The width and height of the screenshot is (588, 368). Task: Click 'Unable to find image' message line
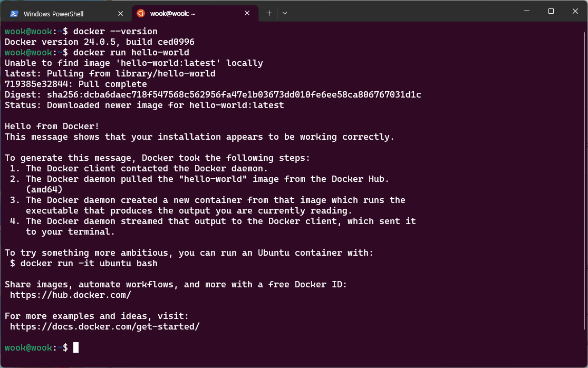[x=134, y=63]
